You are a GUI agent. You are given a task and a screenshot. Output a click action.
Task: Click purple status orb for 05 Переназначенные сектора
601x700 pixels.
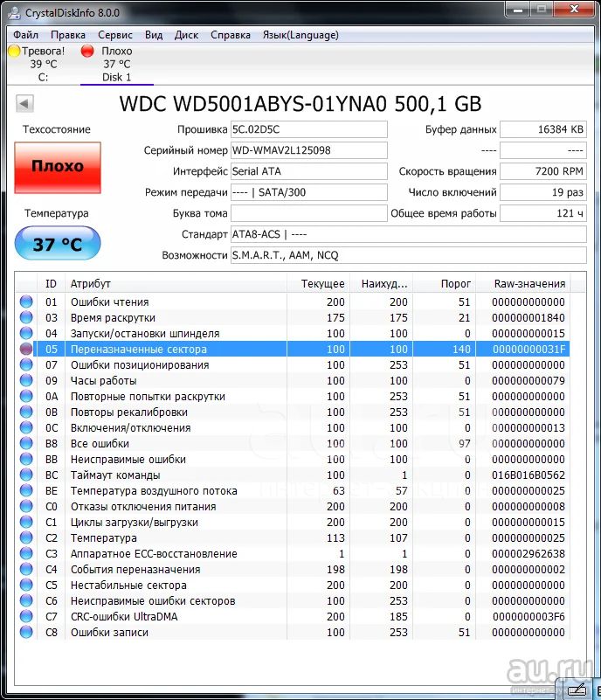(26, 349)
